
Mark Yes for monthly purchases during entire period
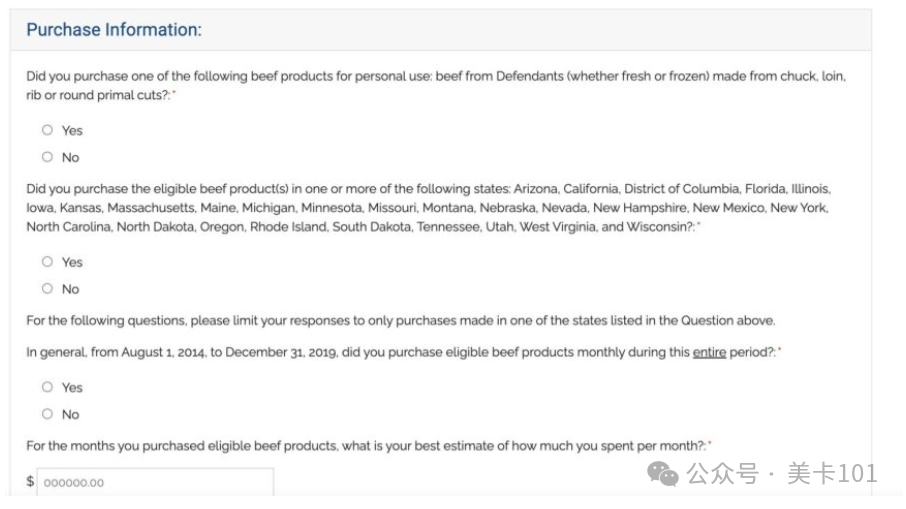click(47, 387)
